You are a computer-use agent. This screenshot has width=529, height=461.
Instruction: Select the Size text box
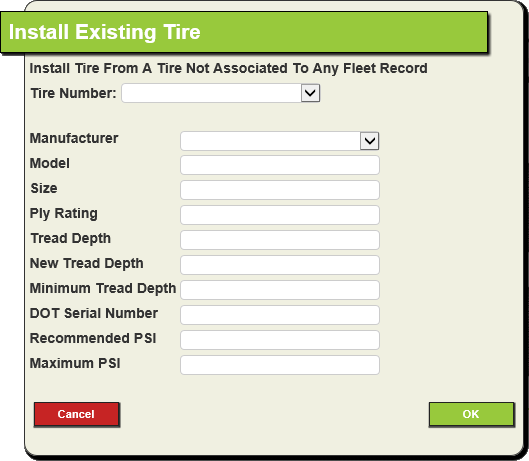280,190
